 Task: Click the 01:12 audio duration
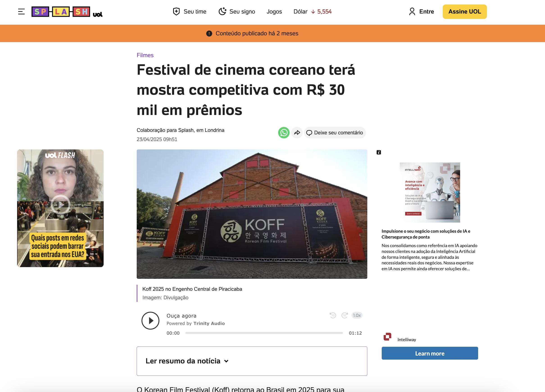[x=355, y=333]
